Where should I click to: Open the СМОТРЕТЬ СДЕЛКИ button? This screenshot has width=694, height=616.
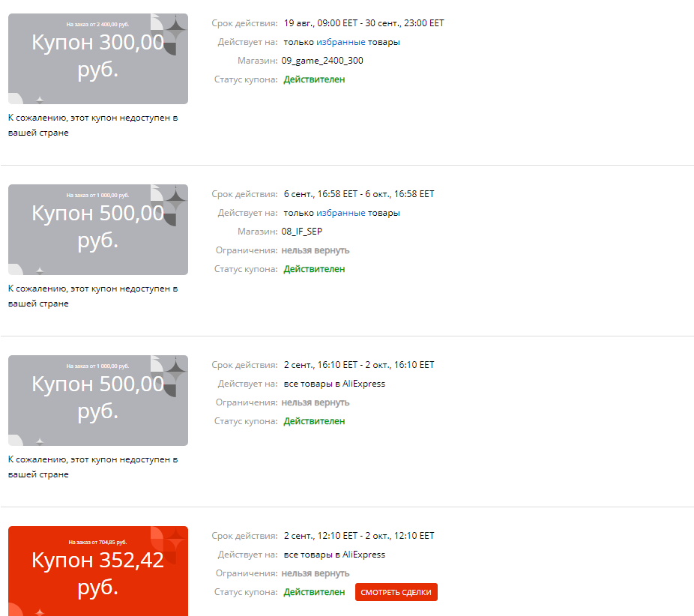tap(396, 592)
